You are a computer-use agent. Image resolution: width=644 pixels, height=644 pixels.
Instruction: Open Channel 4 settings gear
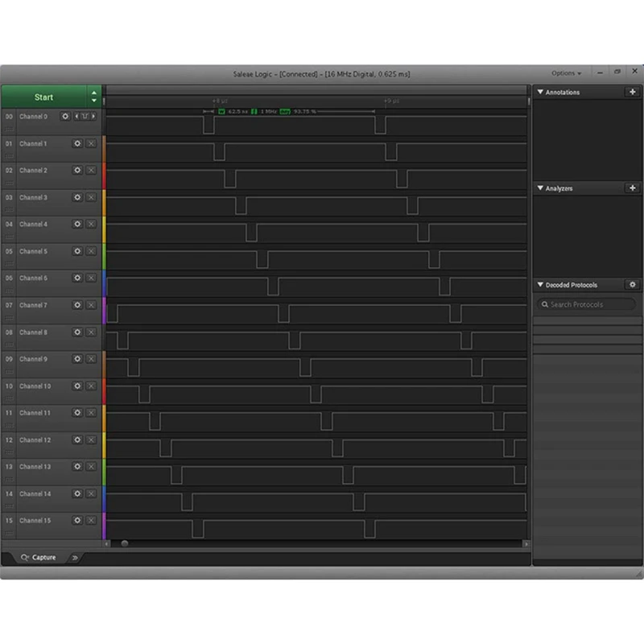click(77, 224)
